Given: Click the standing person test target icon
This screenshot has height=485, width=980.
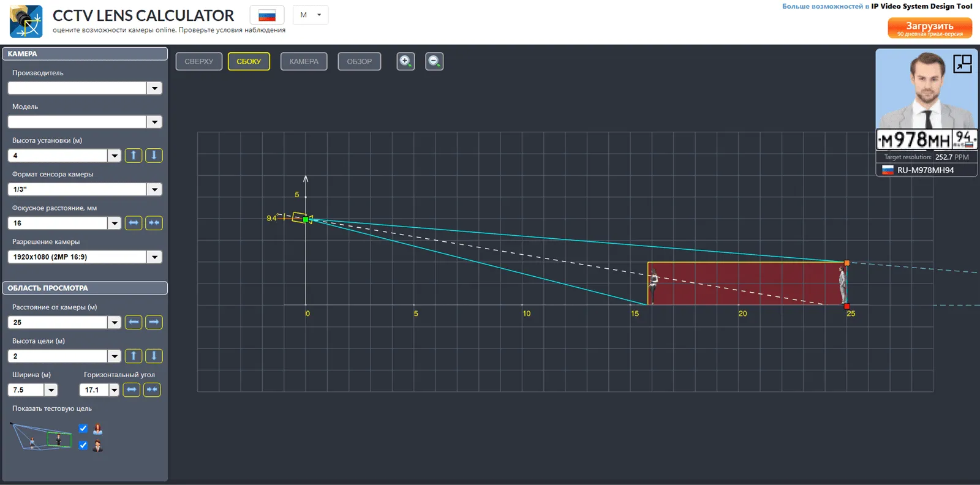Looking at the screenshot, I should (98, 429).
